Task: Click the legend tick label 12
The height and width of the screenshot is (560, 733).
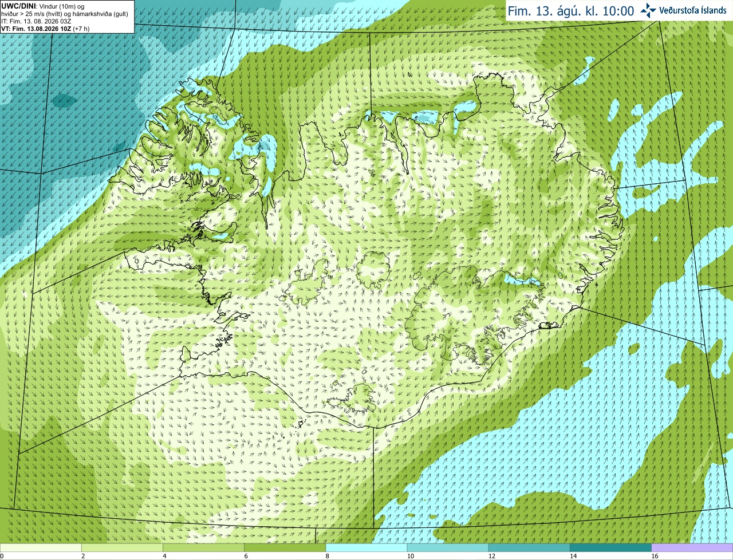Action: (492, 556)
